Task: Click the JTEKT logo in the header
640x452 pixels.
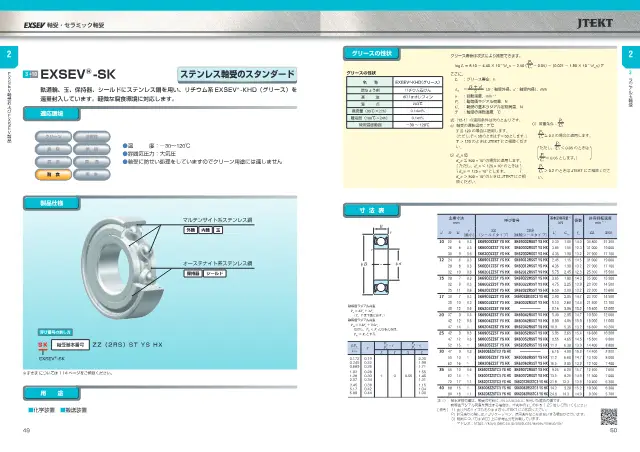Action: [595, 23]
